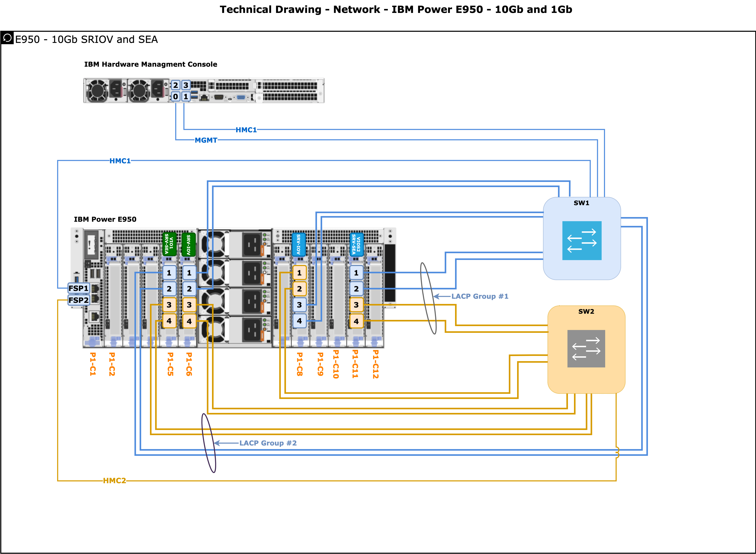Click port 4 on slot P1-C11

pyautogui.click(x=356, y=321)
